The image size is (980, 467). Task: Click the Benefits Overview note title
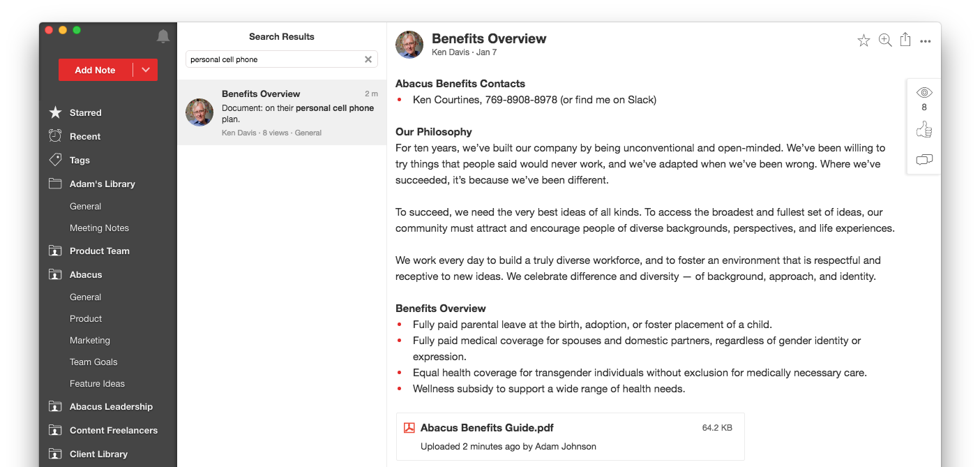coord(489,38)
